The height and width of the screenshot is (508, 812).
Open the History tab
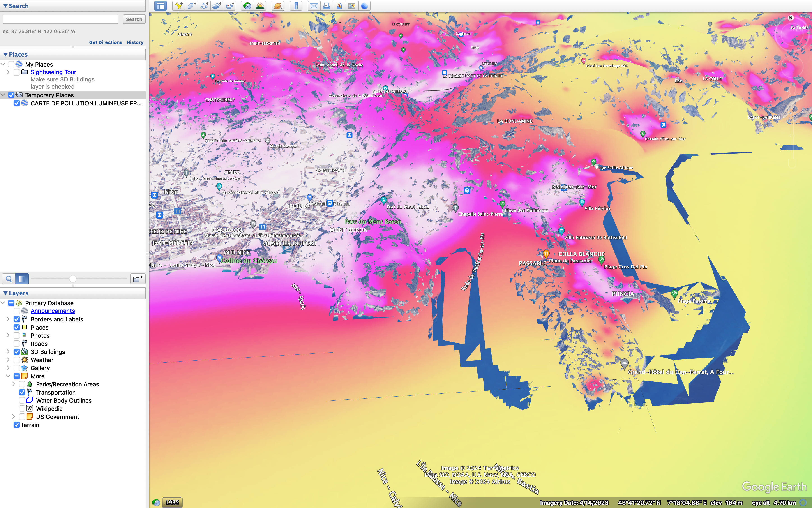[x=135, y=42]
